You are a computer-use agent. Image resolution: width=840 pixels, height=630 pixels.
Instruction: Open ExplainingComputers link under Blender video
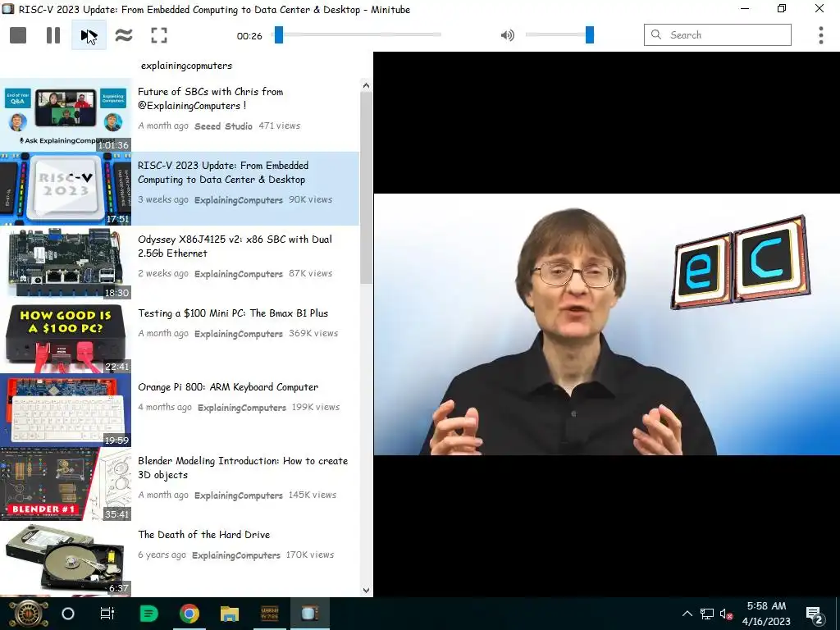pos(239,495)
